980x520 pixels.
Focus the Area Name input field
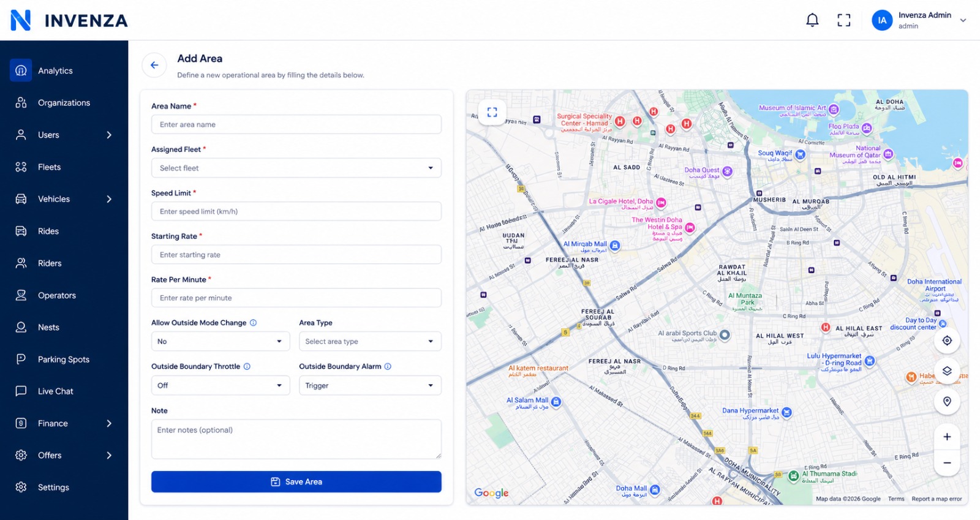tap(296, 124)
